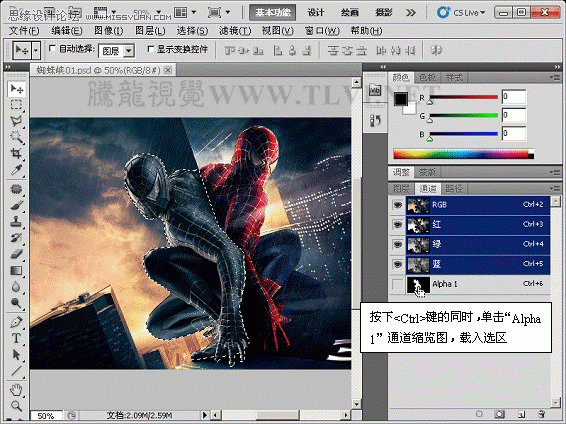
Task: Click the R red slider bar
Action: point(463,97)
